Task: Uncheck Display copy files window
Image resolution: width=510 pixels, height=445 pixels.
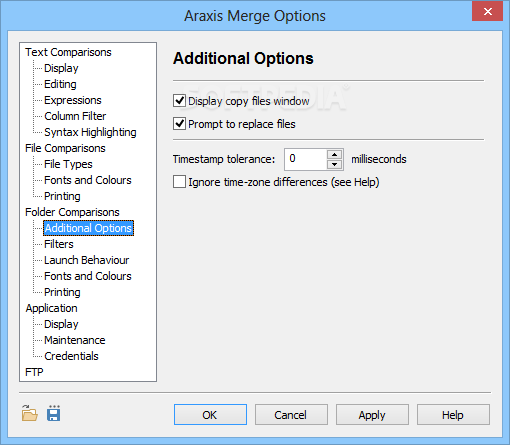Action: click(x=179, y=101)
